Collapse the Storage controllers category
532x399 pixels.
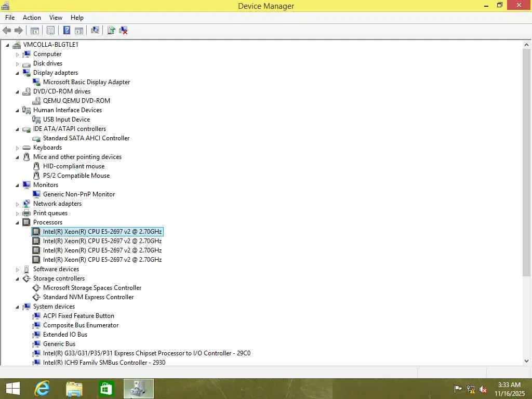pos(17,279)
